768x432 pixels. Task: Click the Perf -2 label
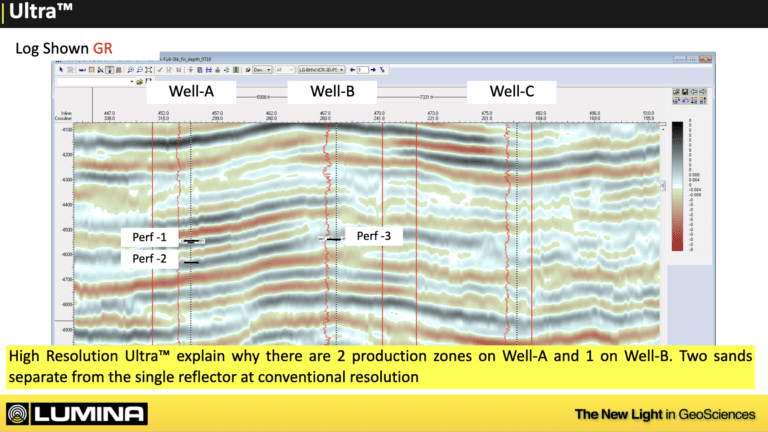pos(149,259)
